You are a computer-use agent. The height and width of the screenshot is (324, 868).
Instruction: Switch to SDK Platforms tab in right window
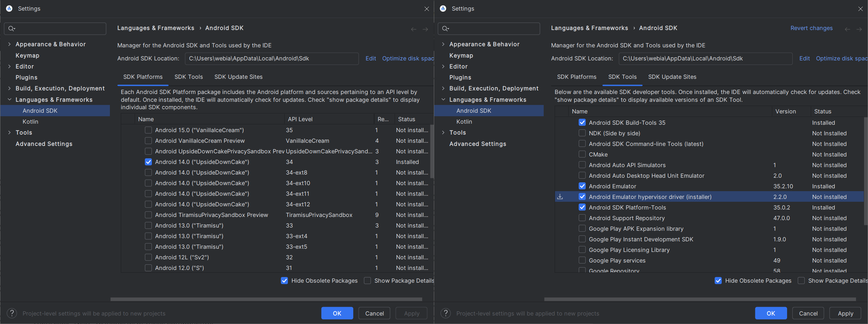(577, 77)
